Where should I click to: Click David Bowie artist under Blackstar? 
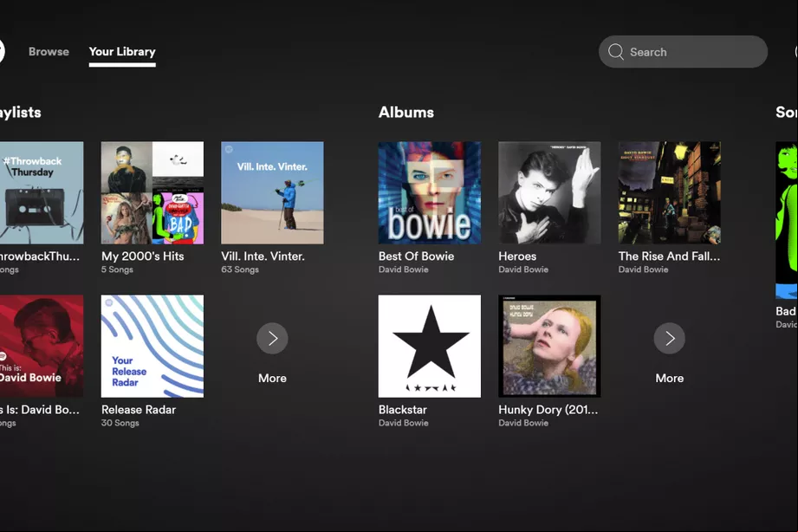[404, 423]
